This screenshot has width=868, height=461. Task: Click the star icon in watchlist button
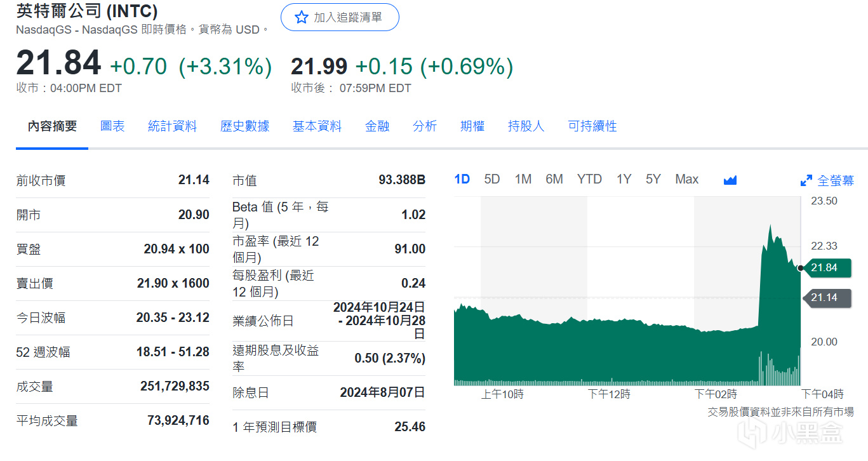click(x=301, y=18)
